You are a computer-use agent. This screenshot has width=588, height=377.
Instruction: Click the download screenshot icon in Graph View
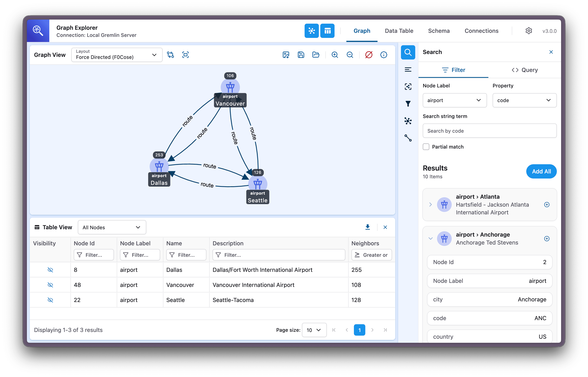pyautogui.click(x=286, y=55)
